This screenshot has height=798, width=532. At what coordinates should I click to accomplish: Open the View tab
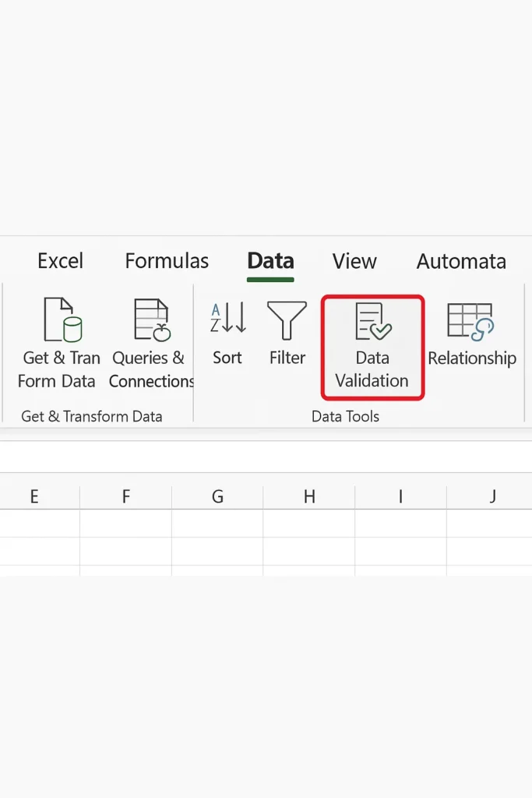(x=354, y=261)
